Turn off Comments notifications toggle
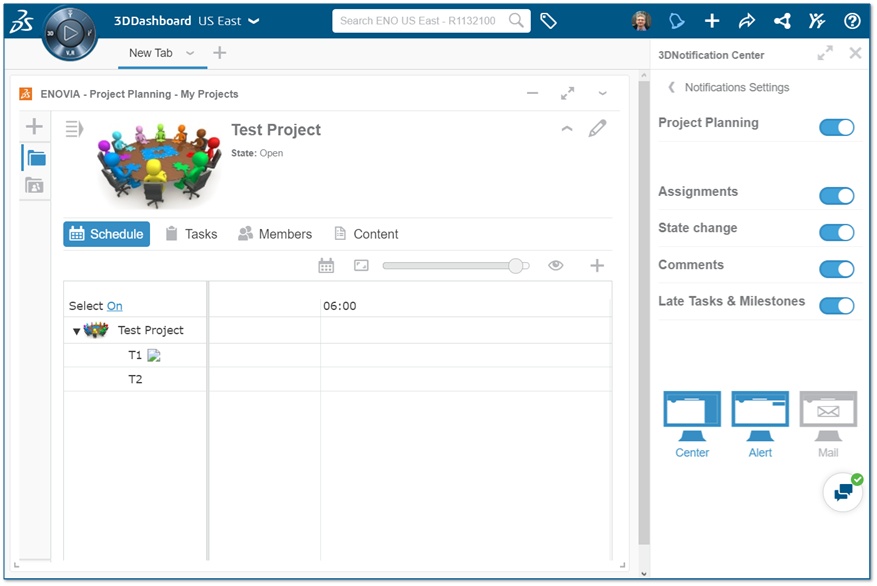Viewport: 877px width, 586px height. tap(837, 269)
